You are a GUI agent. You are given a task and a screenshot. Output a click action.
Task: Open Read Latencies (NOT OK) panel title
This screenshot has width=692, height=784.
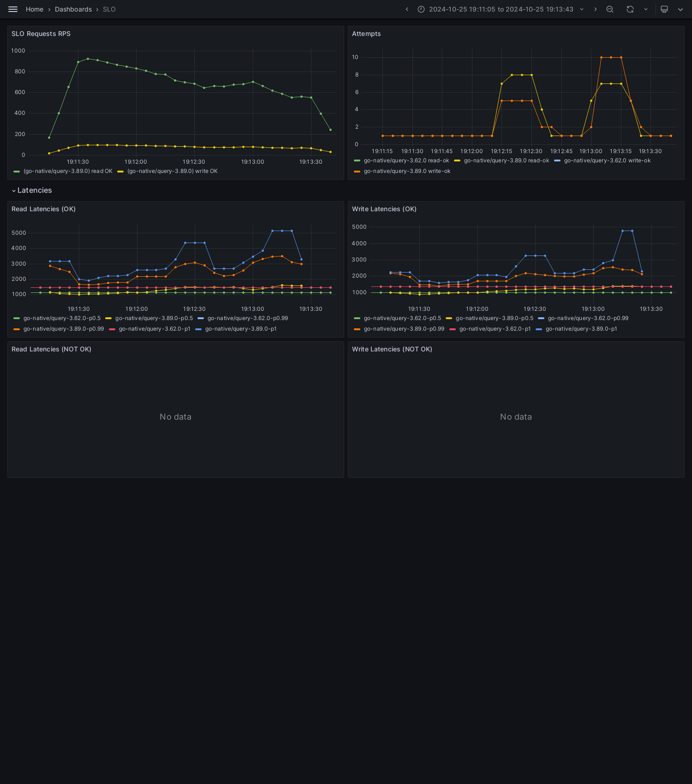click(x=51, y=349)
